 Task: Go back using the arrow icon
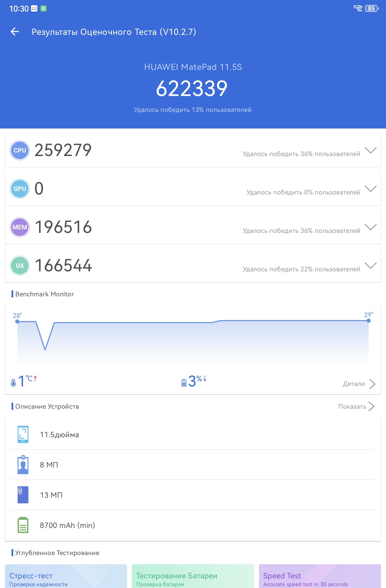15,32
